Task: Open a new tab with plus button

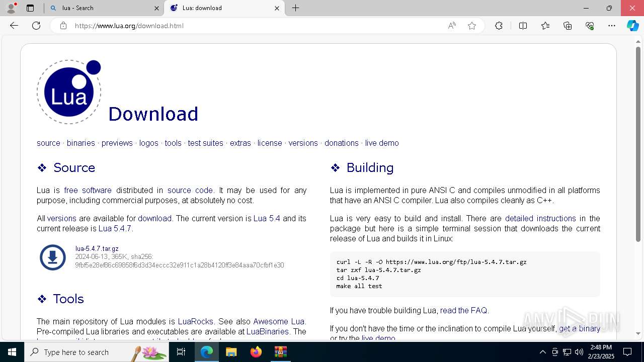Action: 296,8
